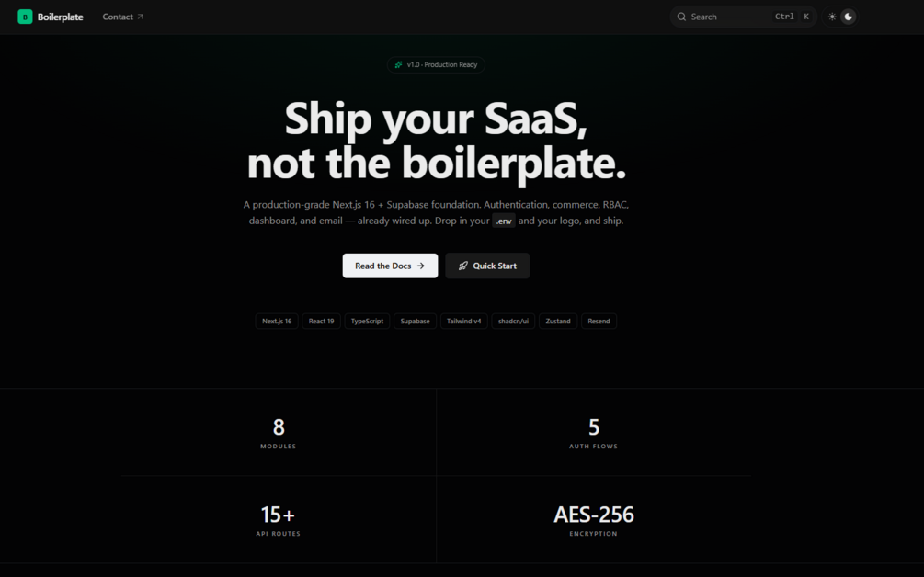Switch to dark theme with the moon icon
The height and width of the screenshot is (577, 924).
coord(848,17)
